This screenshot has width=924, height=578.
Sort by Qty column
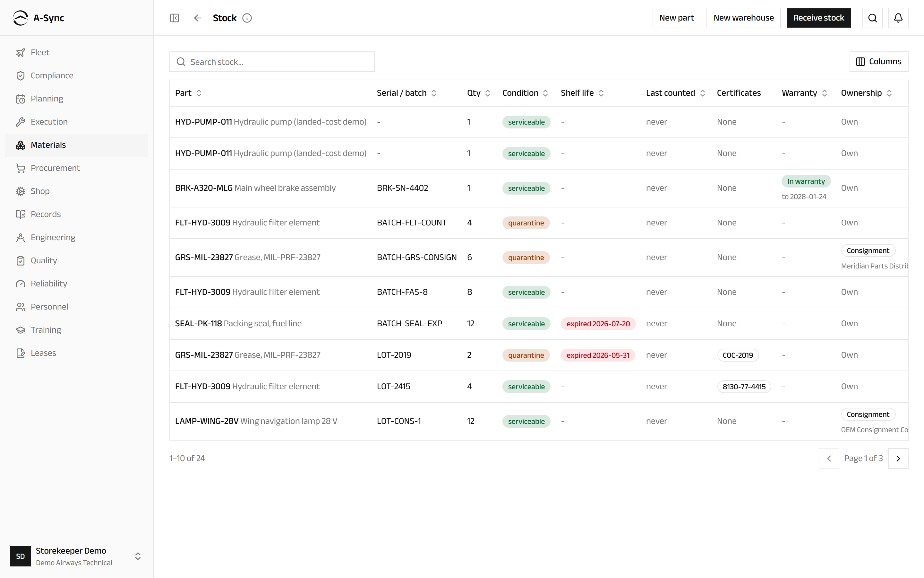pos(478,93)
